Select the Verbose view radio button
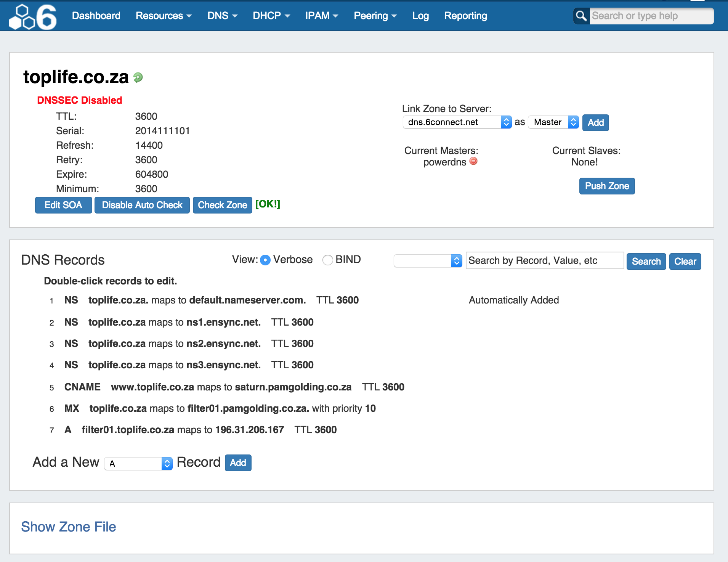728x562 pixels. [x=265, y=260]
